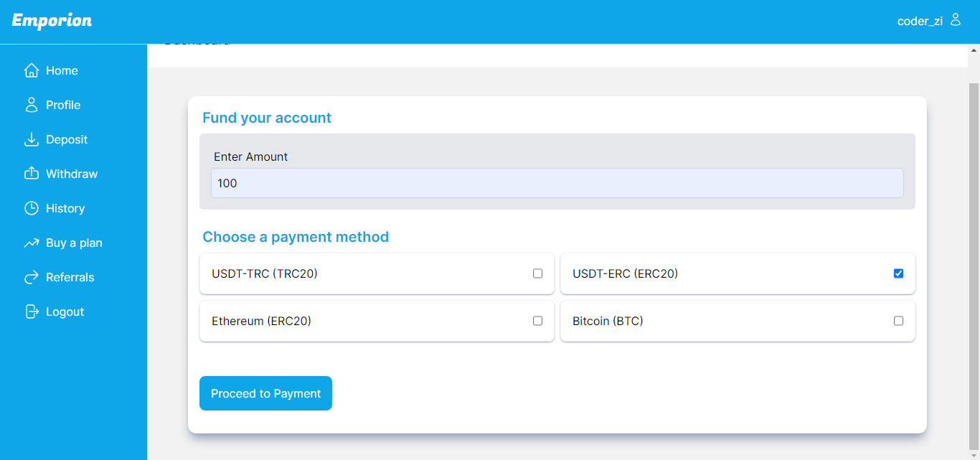This screenshot has width=980, height=460.
Task: Open the Buy a plan menu entry
Action: [73, 243]
